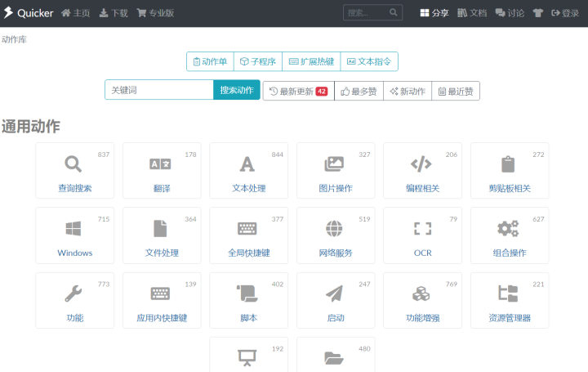Click the 文本处理 category label
The width and height of the screenshot is (588, 372).
[x=248, y=188]
